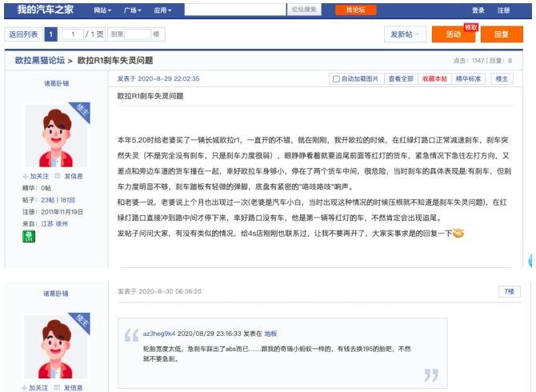
Task: Click the green level badge icon
Action: pyautogui.click(x=29, y=237)
